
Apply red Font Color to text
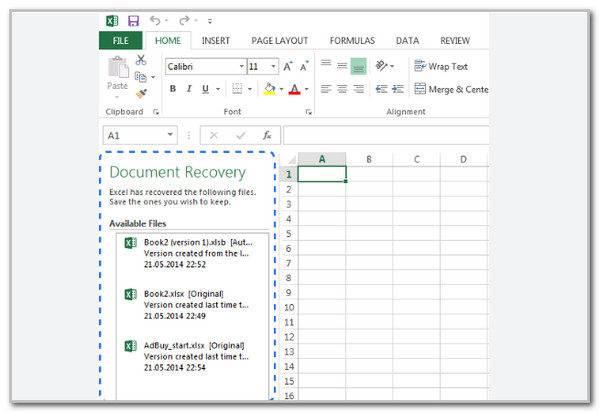point(294,89)
